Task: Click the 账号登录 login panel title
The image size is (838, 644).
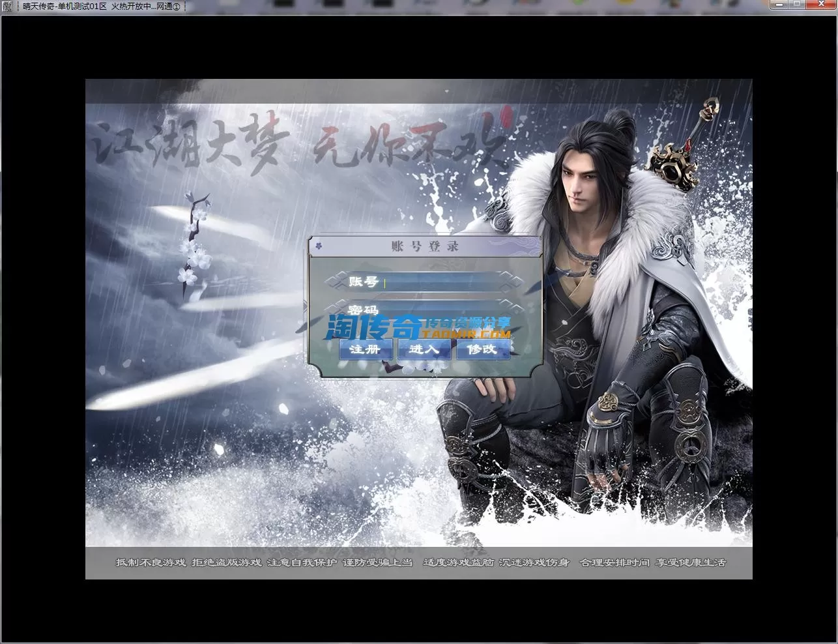Action: [x=425, y=246]
